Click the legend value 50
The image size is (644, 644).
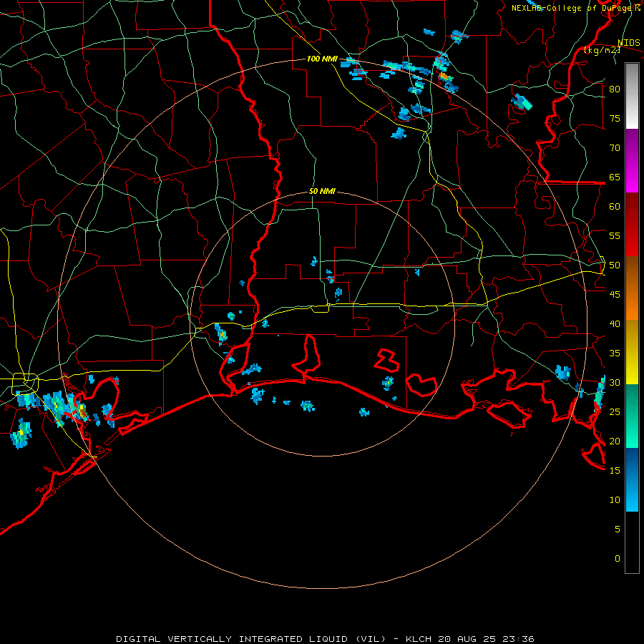(615, 265)
